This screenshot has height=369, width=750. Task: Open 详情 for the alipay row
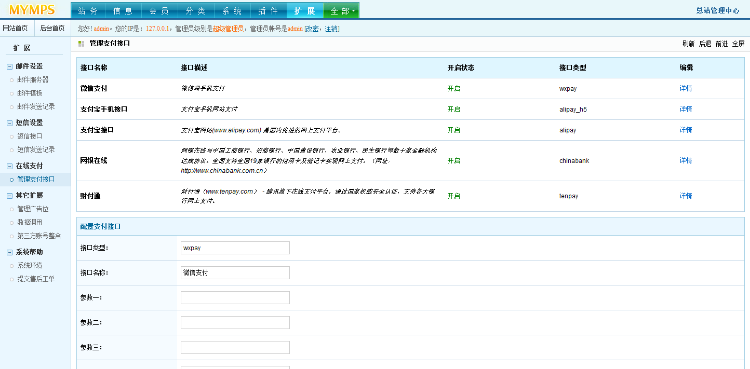coord(685,130)
